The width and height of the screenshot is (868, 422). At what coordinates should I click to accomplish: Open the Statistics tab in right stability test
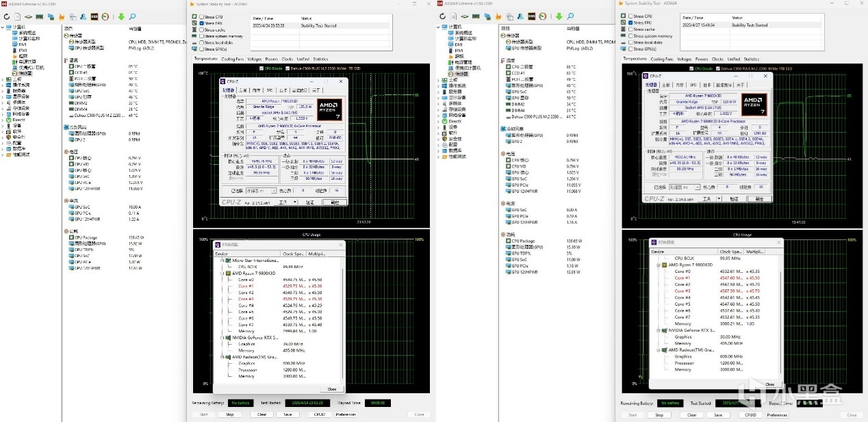[x=751, y=60]
